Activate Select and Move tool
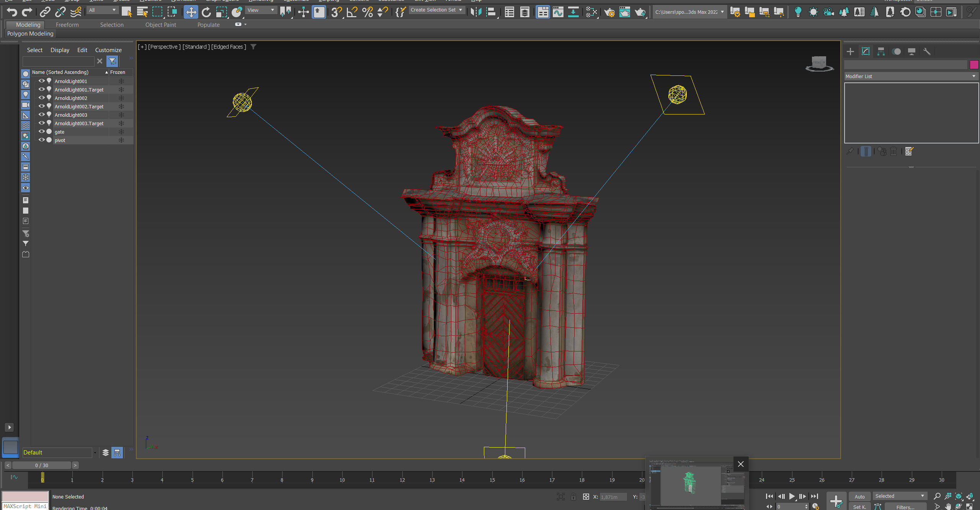The width and height of the screenshot is (980, 510). (191, 12)
